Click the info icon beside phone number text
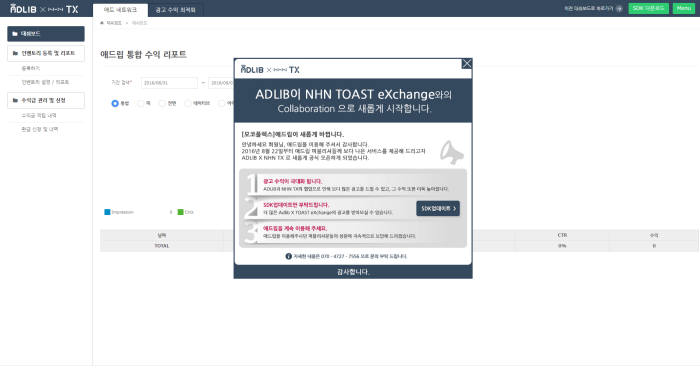This screenshot has height=369, width=700. tap(288, 256)
